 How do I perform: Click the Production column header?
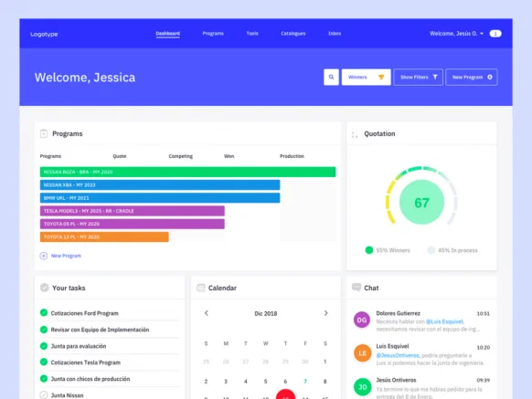click(x=293, y=156)
